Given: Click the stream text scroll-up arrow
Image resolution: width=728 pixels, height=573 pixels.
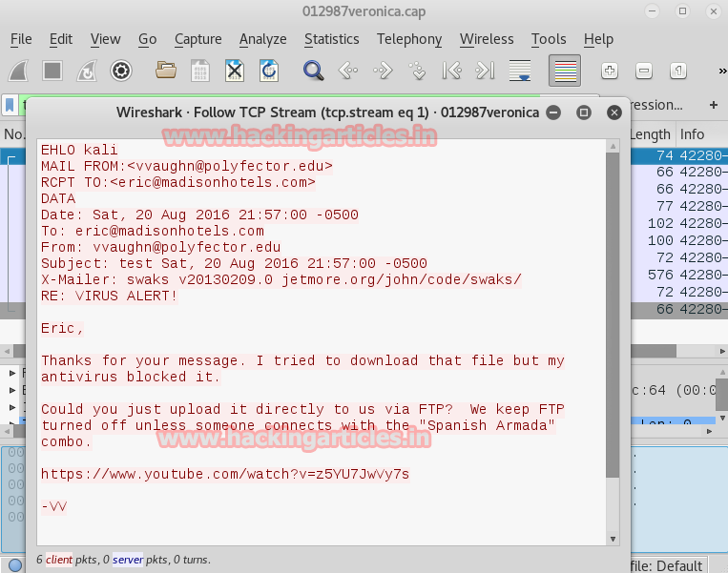Looking at the screenshot, I should tap(613, 147).
